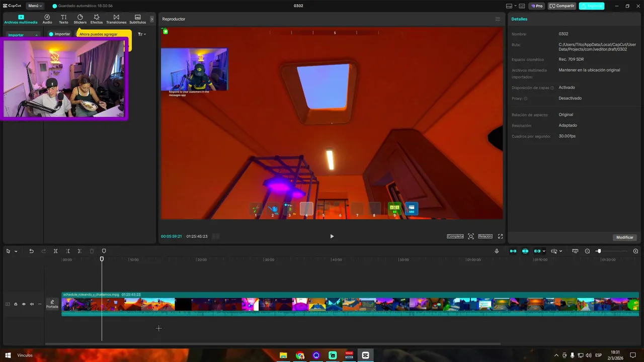Image resolution: width=644 pixels, height=362 pixels.
Task: Mute the main track audio
Action: [x=32, y=304]
